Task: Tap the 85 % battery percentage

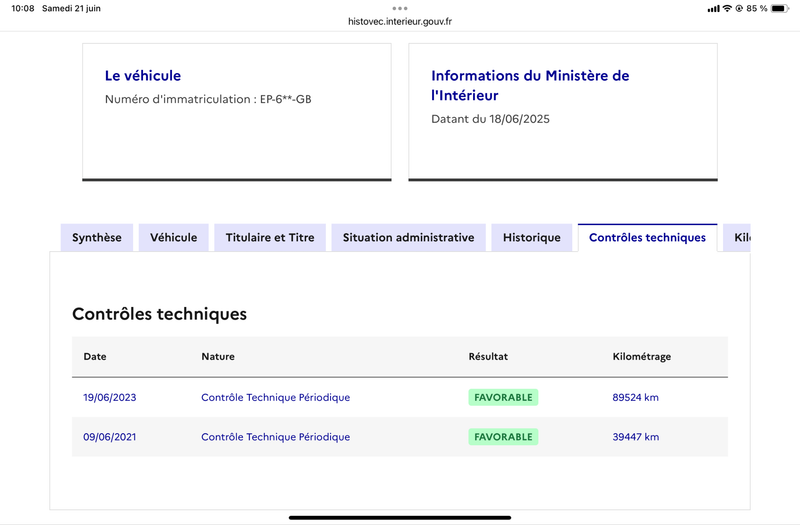Action: click(757, 8)
